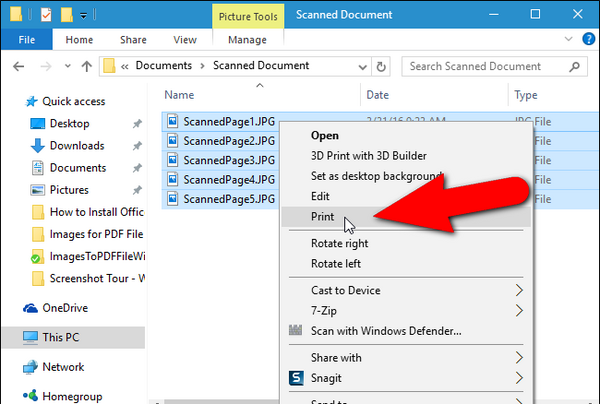The height and width of the screenshot is (404, 600).
Task: Click the pin icon next to Documents
Action: pyautogui.click(x=137, y=168)
